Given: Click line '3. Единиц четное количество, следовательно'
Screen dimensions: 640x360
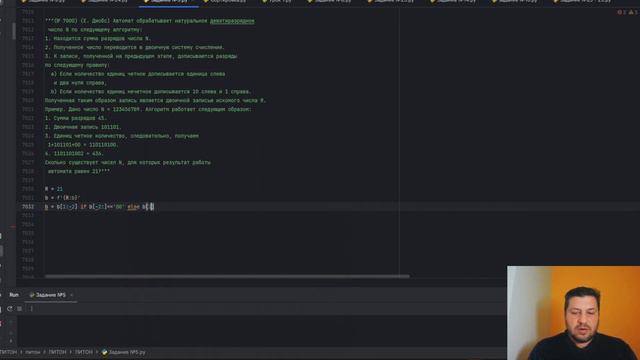Looking at the screenshot, I should tap(122, 136).
